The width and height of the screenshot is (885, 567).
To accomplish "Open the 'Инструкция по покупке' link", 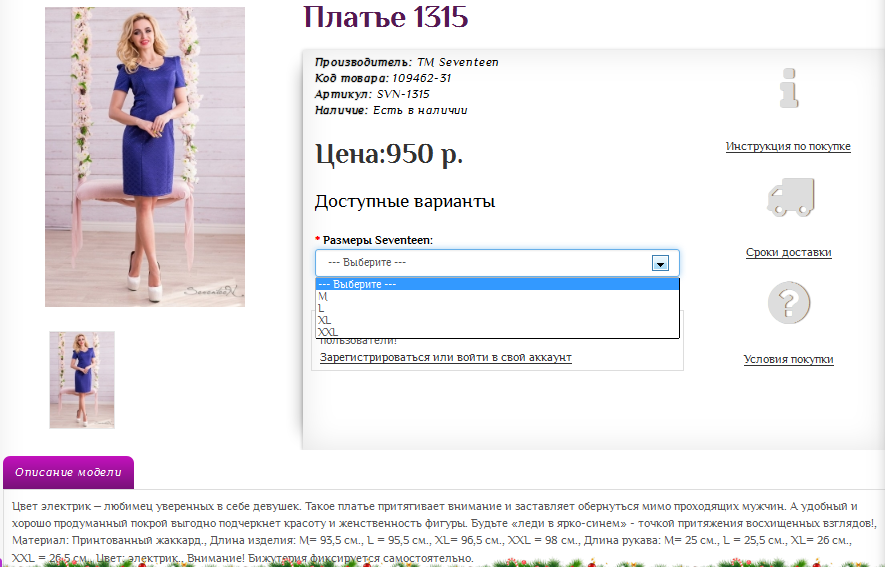I will (x=788, y=147).
